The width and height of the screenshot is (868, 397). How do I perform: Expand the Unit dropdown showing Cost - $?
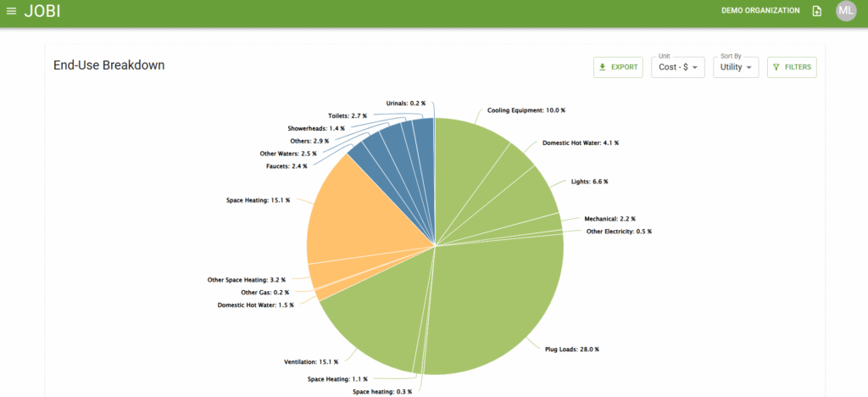tap(677, 67)
